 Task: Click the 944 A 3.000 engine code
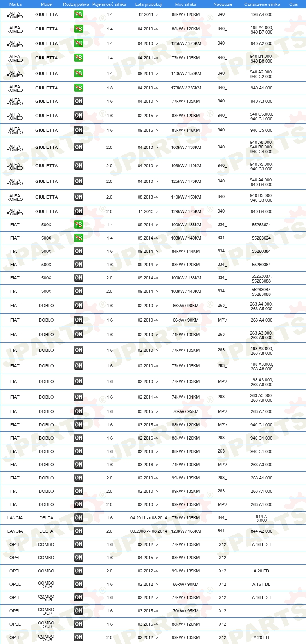click(x=261, y=518)
